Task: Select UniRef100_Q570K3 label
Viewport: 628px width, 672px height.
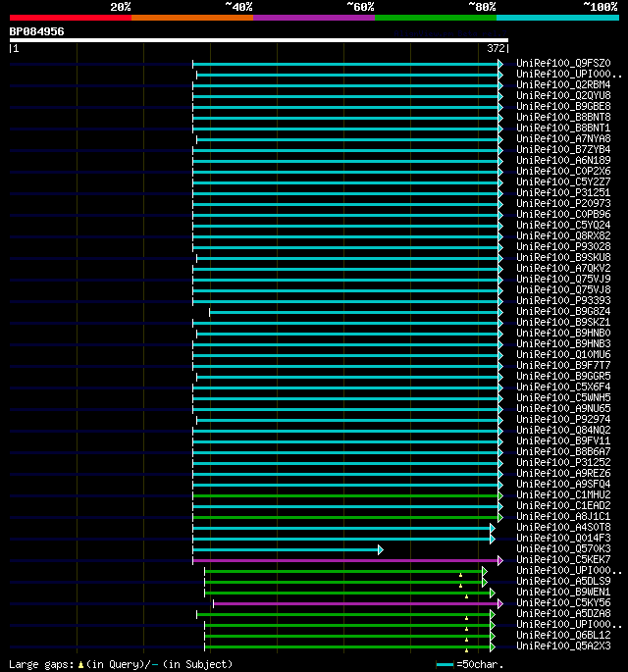Action: (563, 548)
